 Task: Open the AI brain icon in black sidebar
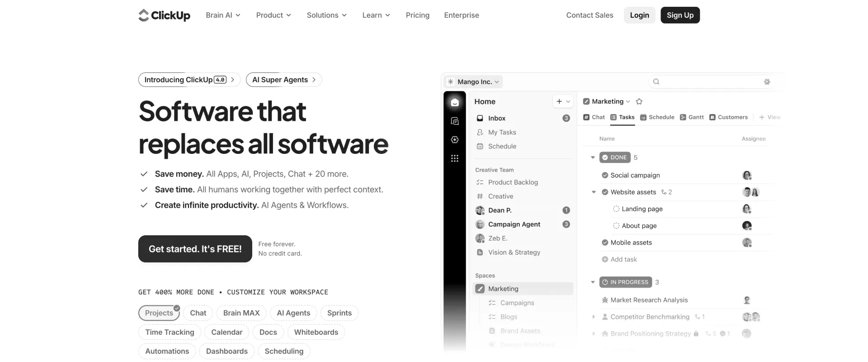coord(455,140)
